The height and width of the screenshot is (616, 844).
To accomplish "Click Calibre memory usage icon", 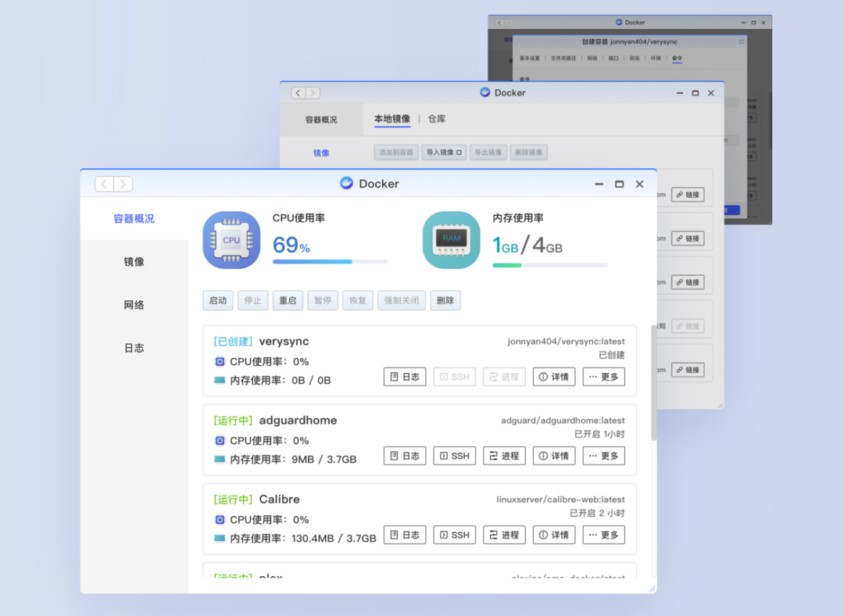I will pyautogui.click(x=220, y=539).
